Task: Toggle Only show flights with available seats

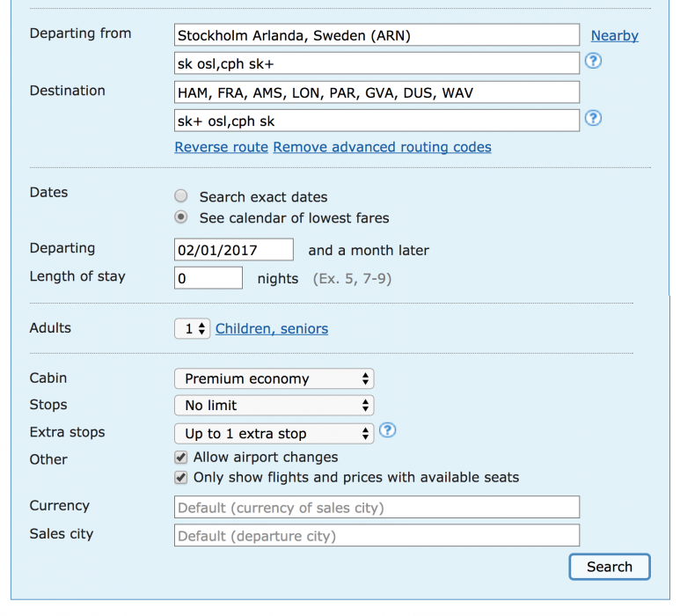Action: click(181, 477)
